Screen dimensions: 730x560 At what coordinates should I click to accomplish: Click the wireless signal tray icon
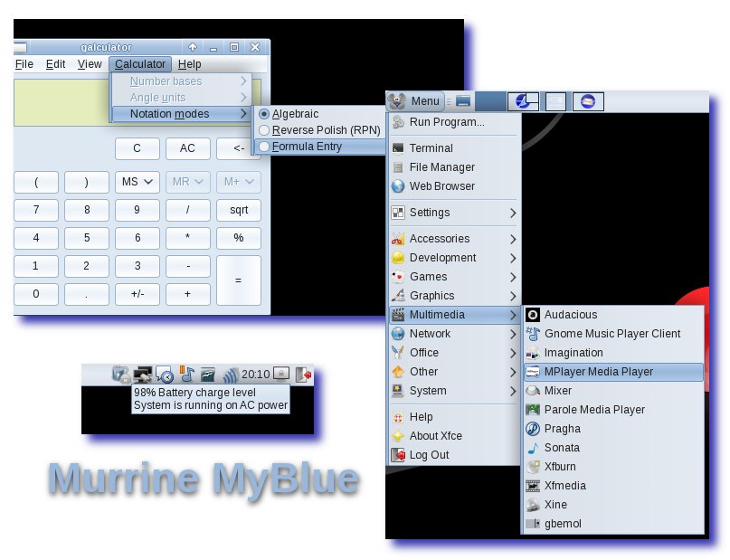pyautogui.click(x=231, y=375)
